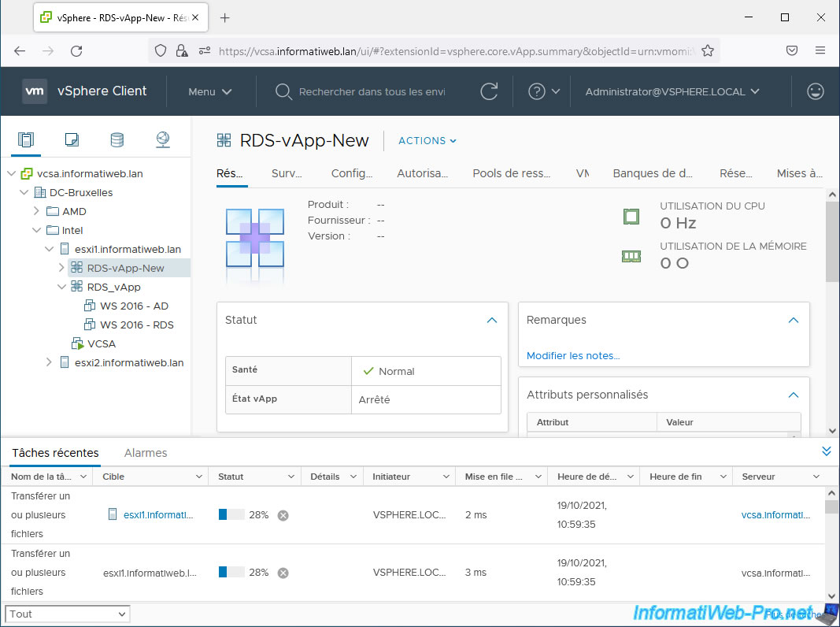Switch to the Config... tab

click(351, 173)
